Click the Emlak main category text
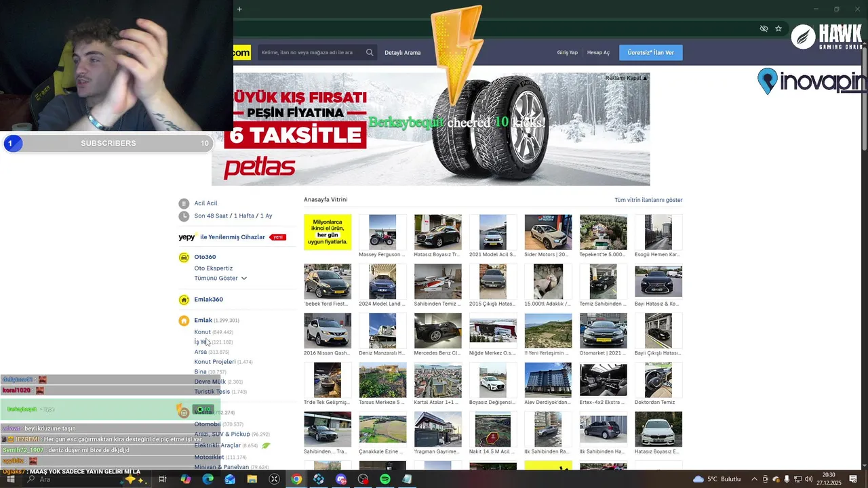The width and height of the screenshot is (868, 488). [x=203, y=321]
